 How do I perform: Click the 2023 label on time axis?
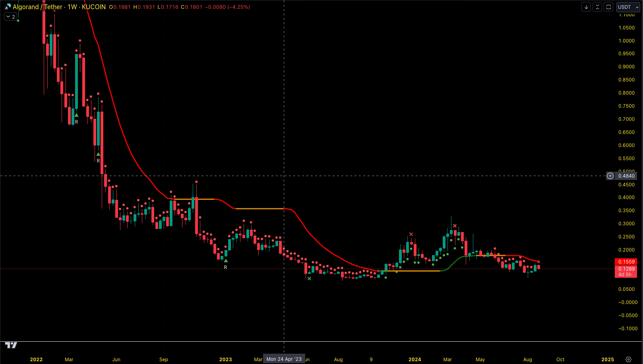pyautogui.click(x=226, y=359)
